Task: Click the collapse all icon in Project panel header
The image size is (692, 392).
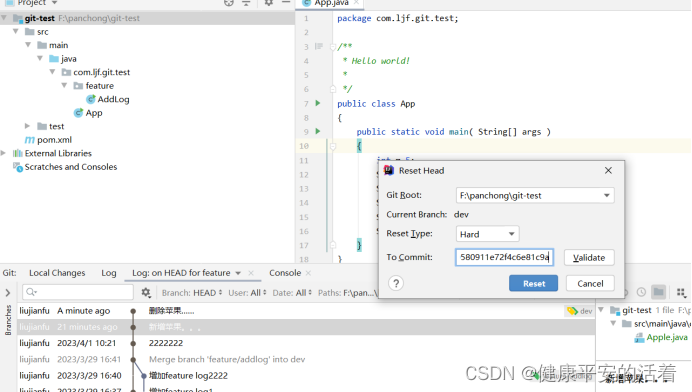Action: coord(246,3)
